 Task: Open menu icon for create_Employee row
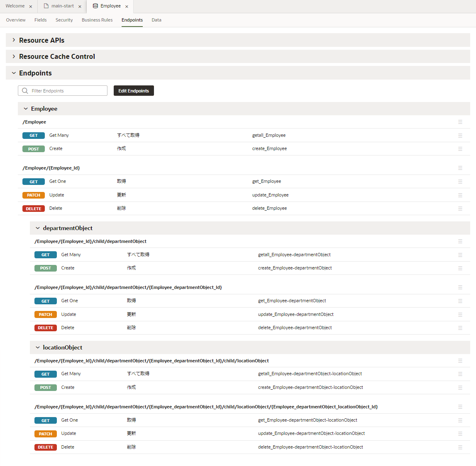point(460,149)
